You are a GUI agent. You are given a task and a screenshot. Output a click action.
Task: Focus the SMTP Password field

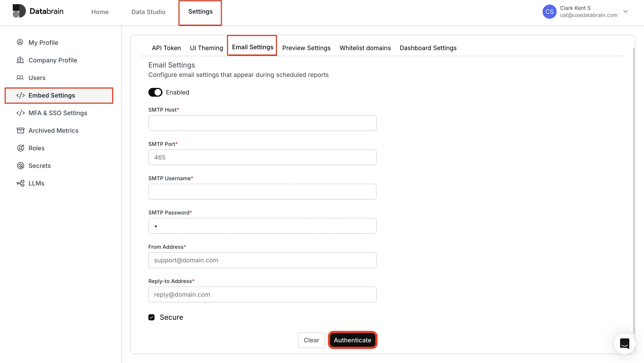coord(262,226)
